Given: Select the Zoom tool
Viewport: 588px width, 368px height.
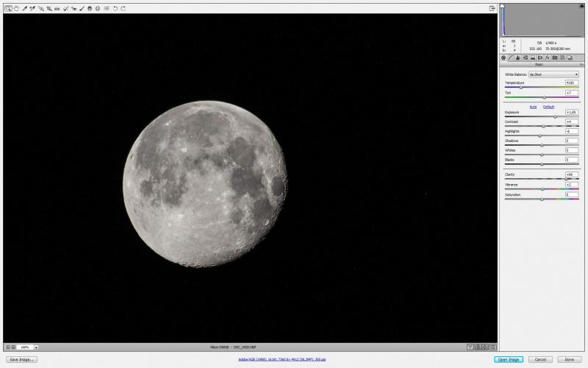Looking at the screenshot, I should (8, 8).
